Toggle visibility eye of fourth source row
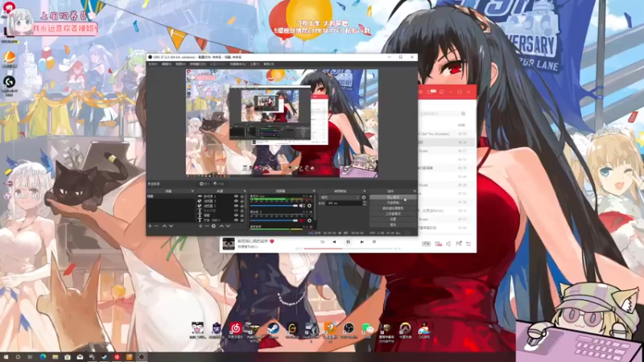644x362 pixels. 236,211
